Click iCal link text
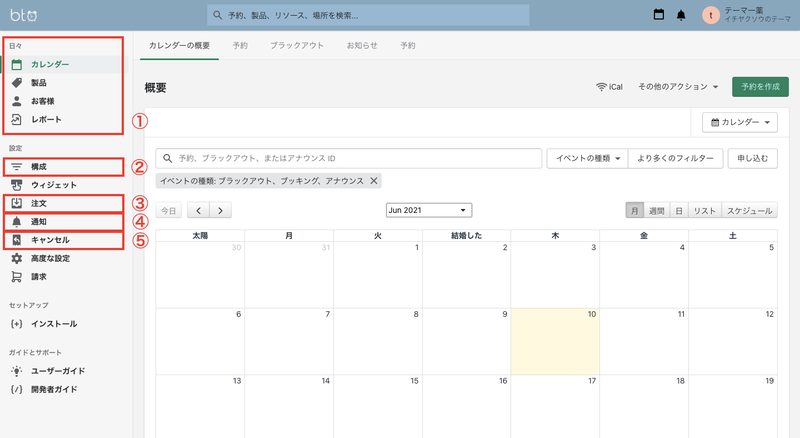This screenshot has width=800, height=438. 616,87
